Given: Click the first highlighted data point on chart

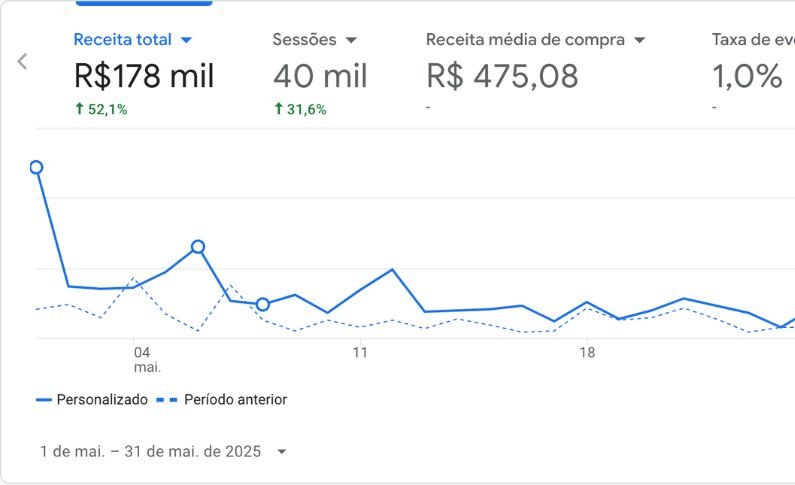Looking at the screenshot, I should (36, 167).
